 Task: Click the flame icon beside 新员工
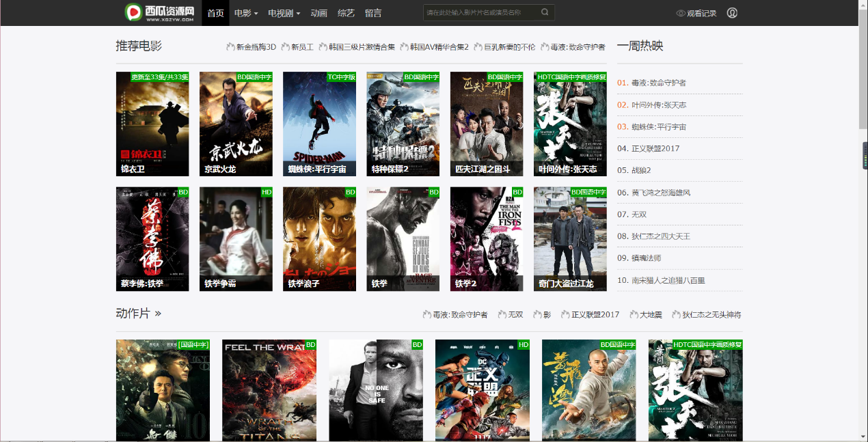click(285, 47)
